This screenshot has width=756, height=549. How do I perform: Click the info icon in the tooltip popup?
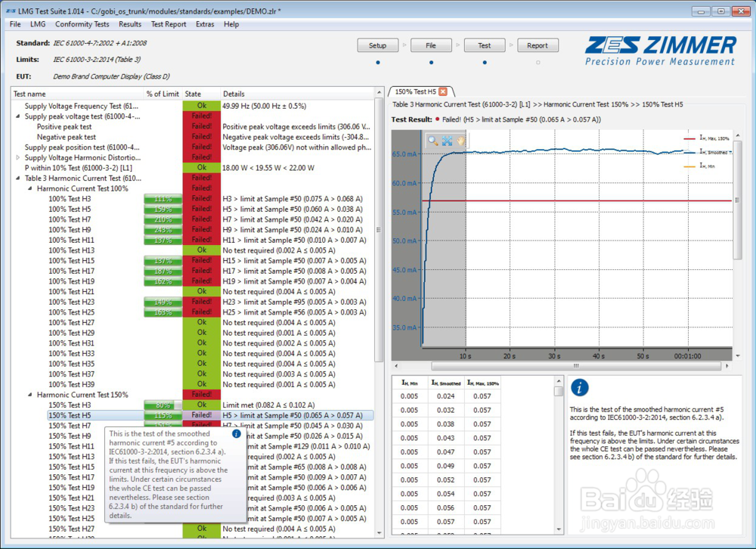point(236,434)
